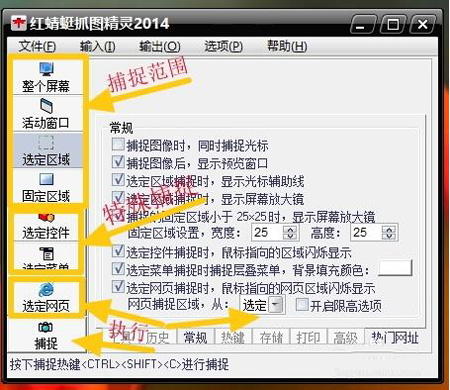Switch to the 热键 tab
Screen dimensions: 450x390
click(x=233, y=338)
